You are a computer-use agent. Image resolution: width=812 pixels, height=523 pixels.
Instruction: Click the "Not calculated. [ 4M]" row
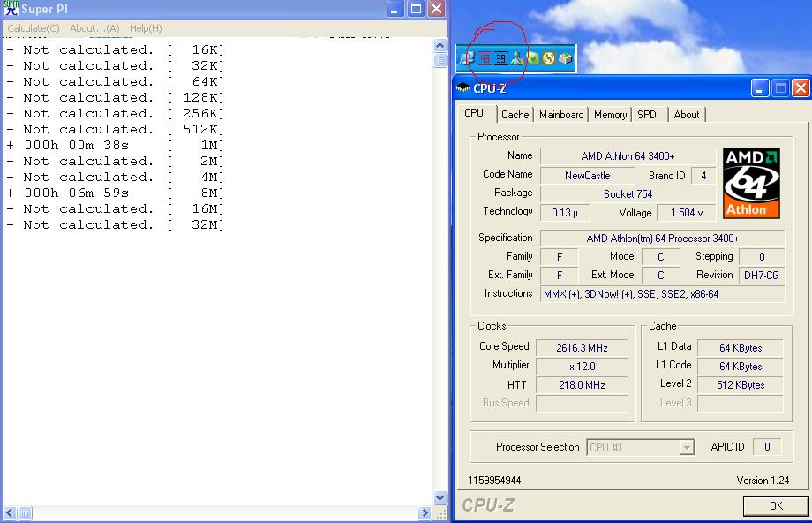116,178
